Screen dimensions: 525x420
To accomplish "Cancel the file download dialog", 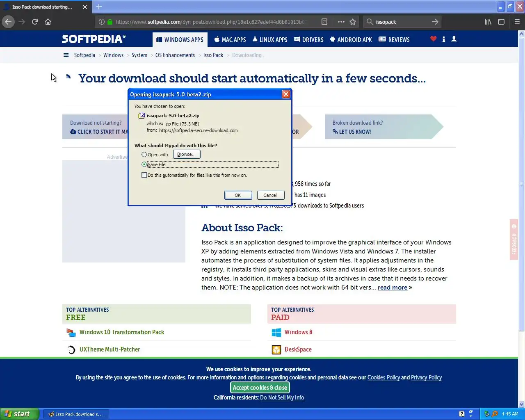I will 270,195.
